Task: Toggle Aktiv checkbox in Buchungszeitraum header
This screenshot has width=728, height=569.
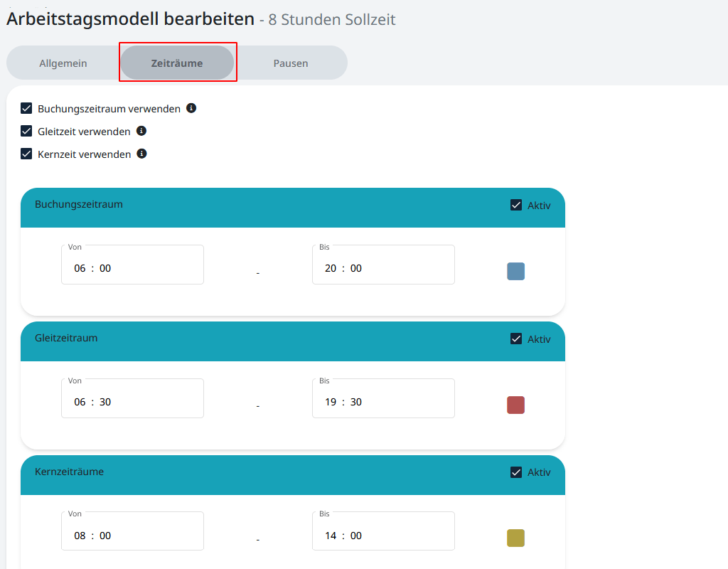Action: (516, 206)
